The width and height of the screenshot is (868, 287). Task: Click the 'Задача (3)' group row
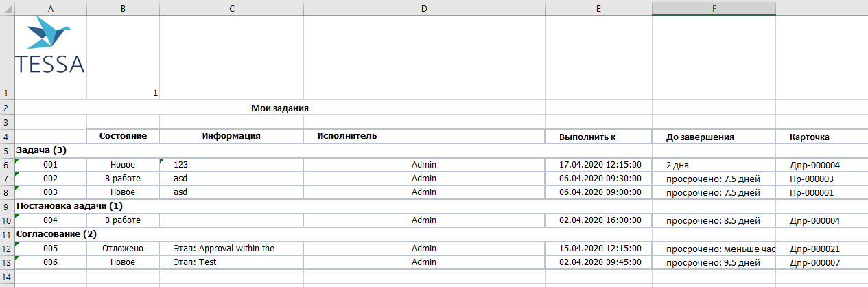(x=41, y=150)
